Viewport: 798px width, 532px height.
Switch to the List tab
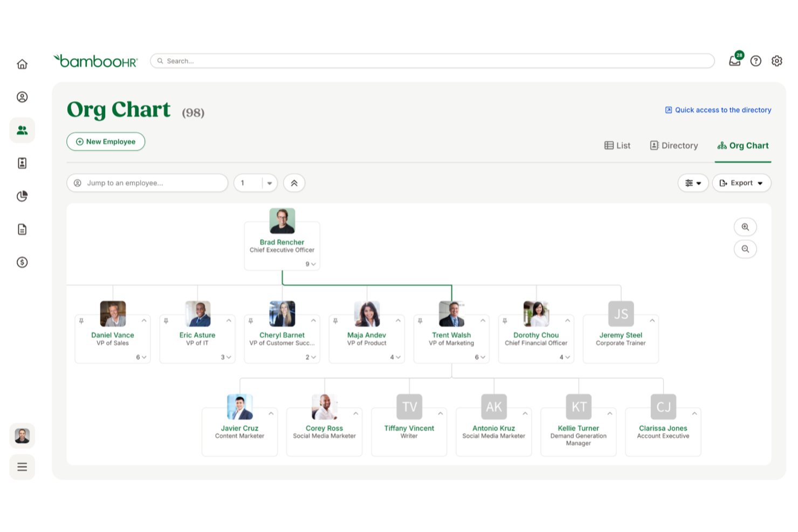[x=617, y=145]
